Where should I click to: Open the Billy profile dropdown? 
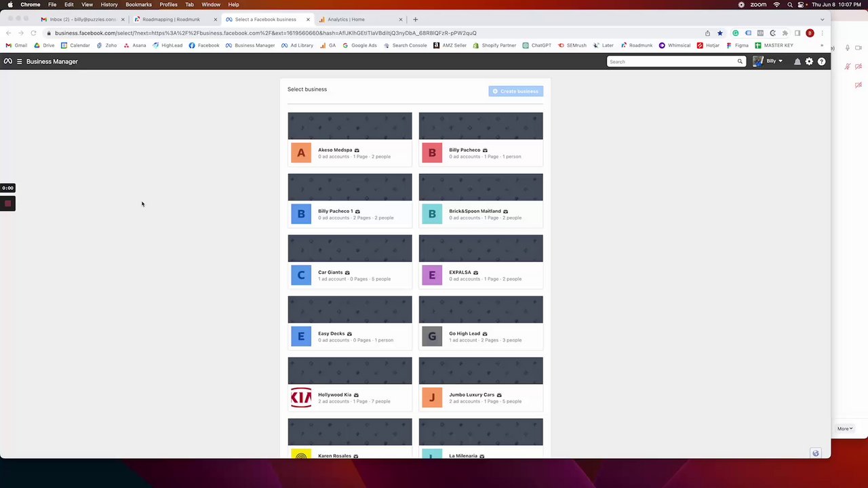pyautogui.click(x=768, y=62)
